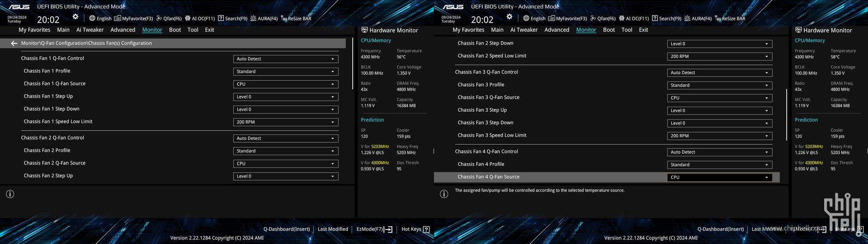The height and width of the screenshot is (244, 868).
Task: Click the settings gear in right BIOS screen
Action: [x=509, y=17]
